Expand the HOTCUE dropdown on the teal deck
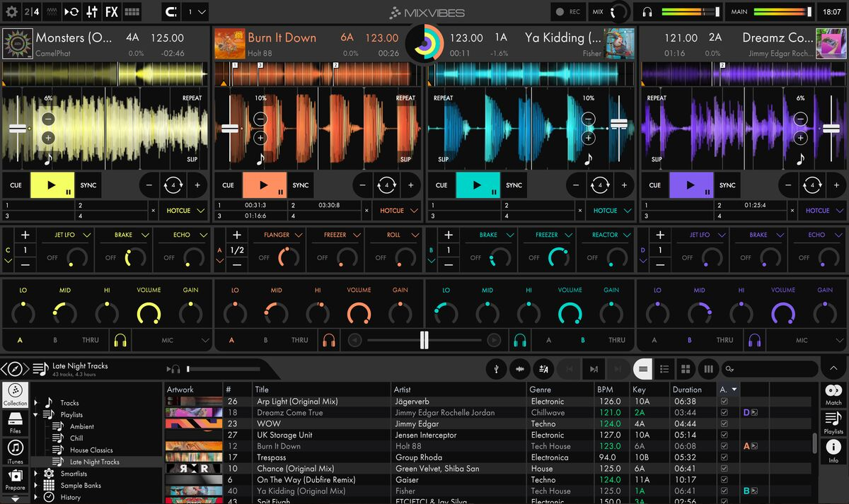Image resolution: width=849 pixels, height=504 pixels. click(611, 211)
